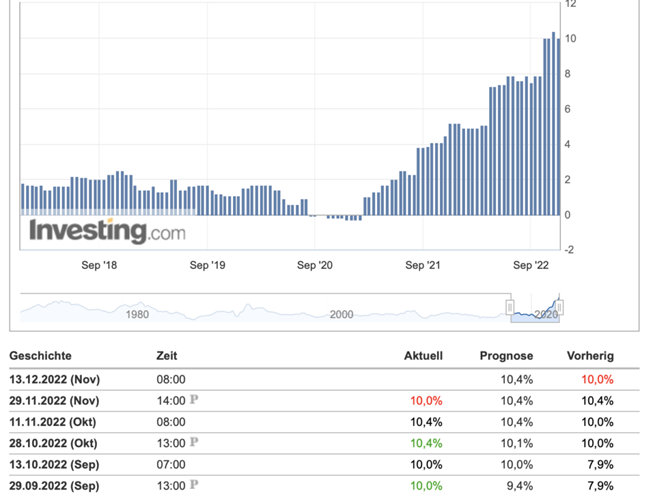Click the preliminary icon in the 29.09.2022 row
The image size is (654, 497).
pyautogui.click(x=195, y=484)
